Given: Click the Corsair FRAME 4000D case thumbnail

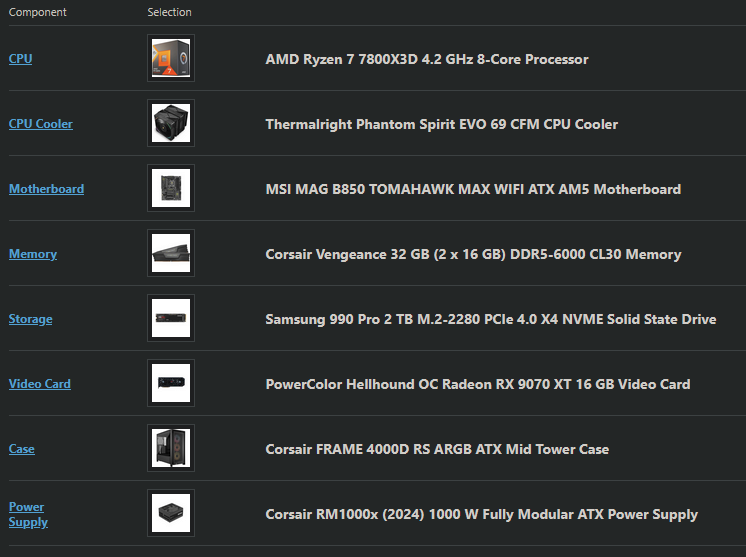Looking at the screenshot, I should click(171, 448).
